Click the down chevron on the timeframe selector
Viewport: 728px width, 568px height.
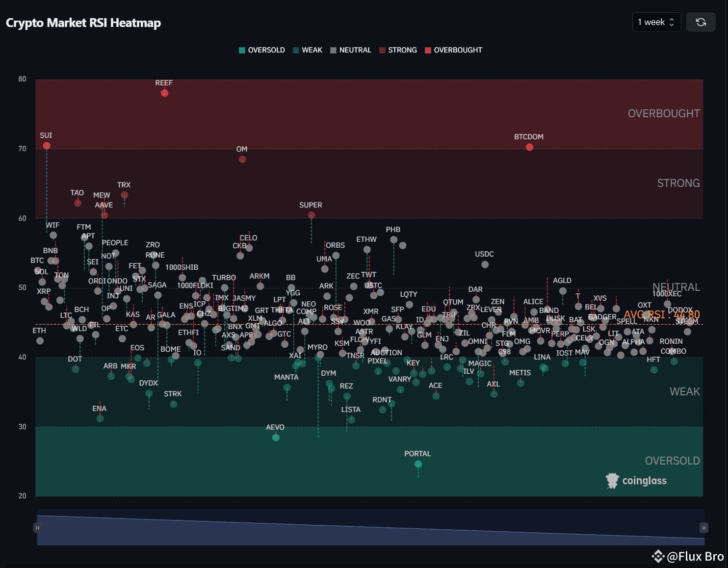click(x=672, y=25)
